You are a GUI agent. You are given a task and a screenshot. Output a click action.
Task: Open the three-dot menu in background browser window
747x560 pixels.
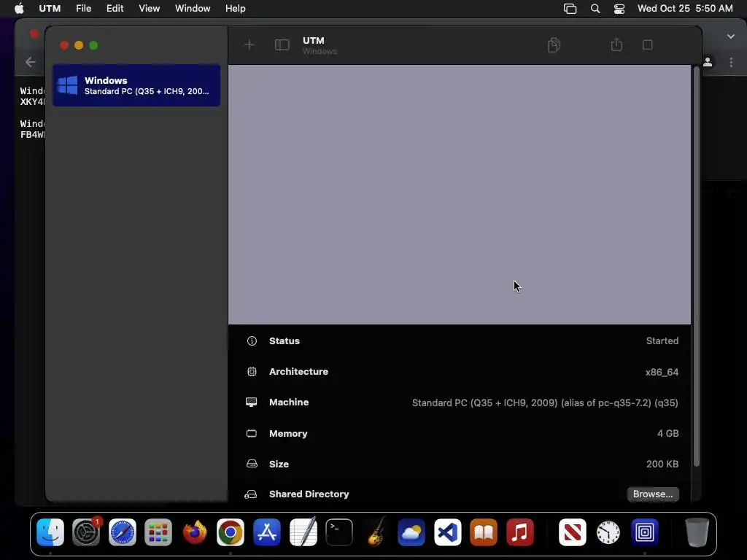point(731,62)
